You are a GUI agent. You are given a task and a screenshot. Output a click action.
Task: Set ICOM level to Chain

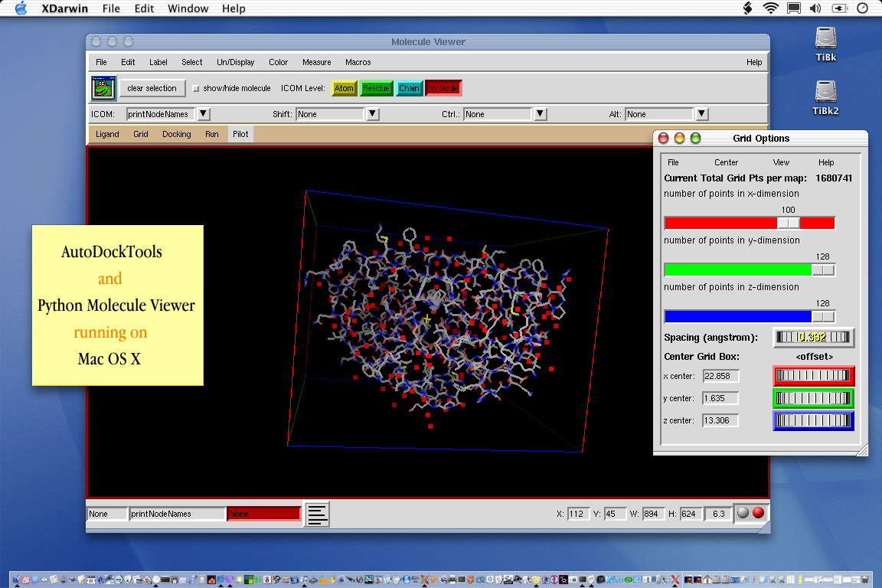point(409,88)
